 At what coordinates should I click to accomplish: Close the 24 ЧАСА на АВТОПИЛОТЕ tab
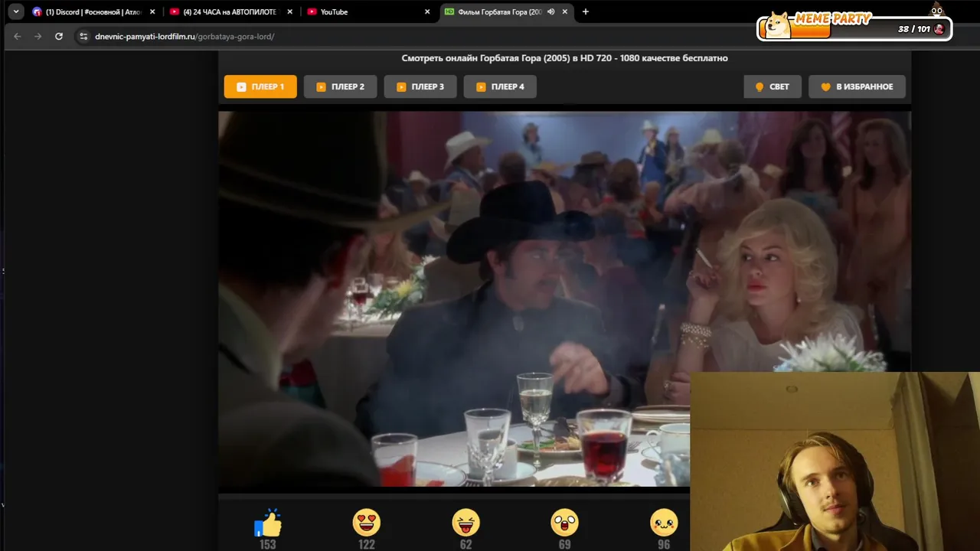[x=289, y=11]
